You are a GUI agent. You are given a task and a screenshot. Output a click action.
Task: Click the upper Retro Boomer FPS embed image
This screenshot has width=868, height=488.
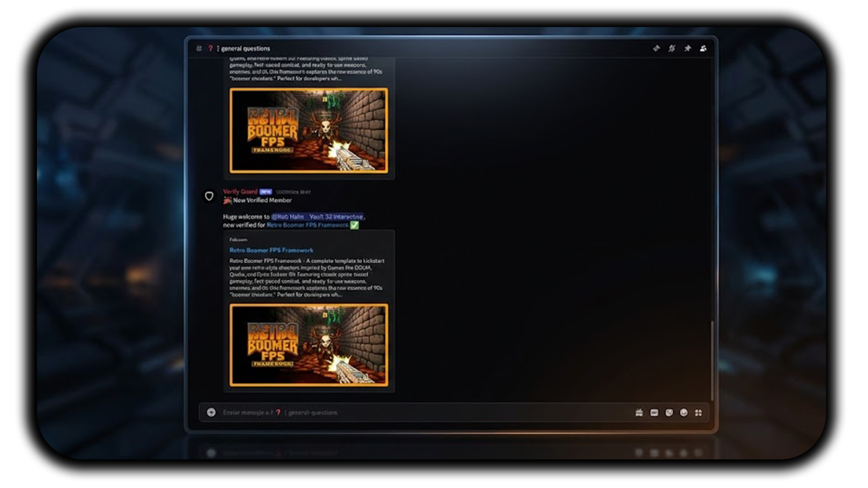point(309,130)
